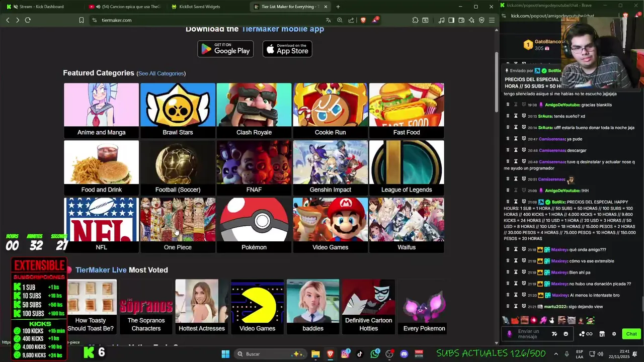Open the media music note toolbar icon
The height and width of the screenshot is (362, 644).
click(x=441, y=20)
